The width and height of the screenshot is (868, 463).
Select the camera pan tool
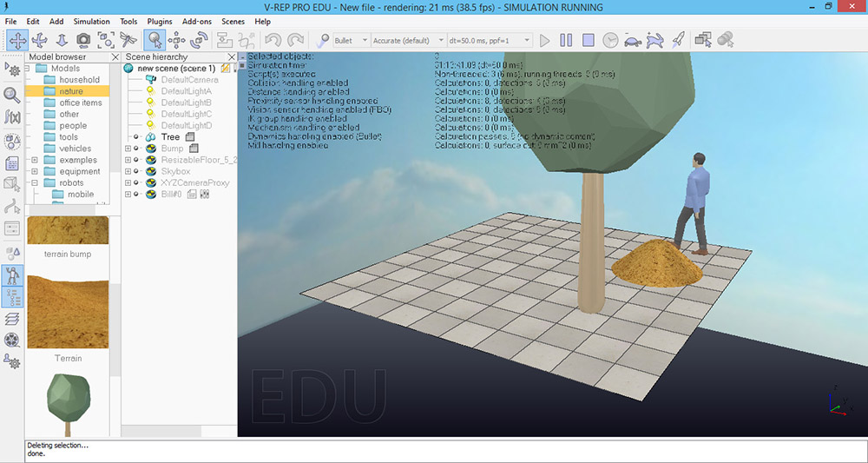17,40
